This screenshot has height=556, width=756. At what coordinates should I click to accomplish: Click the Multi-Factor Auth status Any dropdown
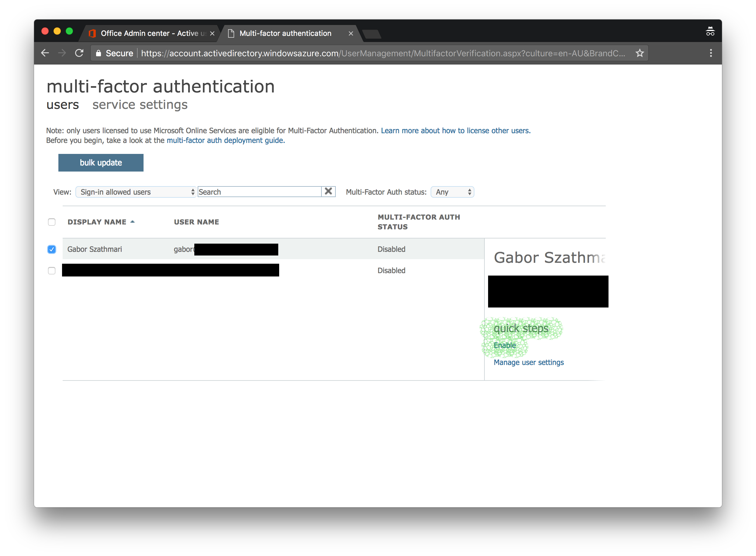tap(452, 191)
